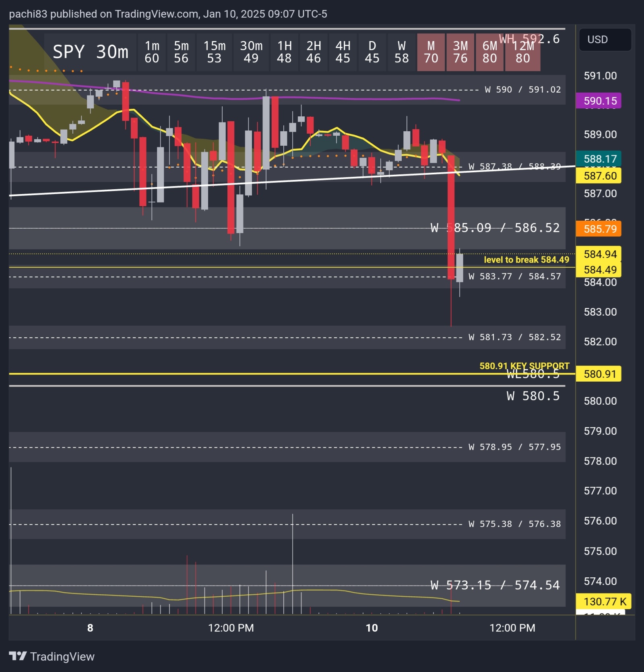Click the yellow 580.91 price tag
The height and width of the screenshot is (672, 644).
click(x=599, y=374)
